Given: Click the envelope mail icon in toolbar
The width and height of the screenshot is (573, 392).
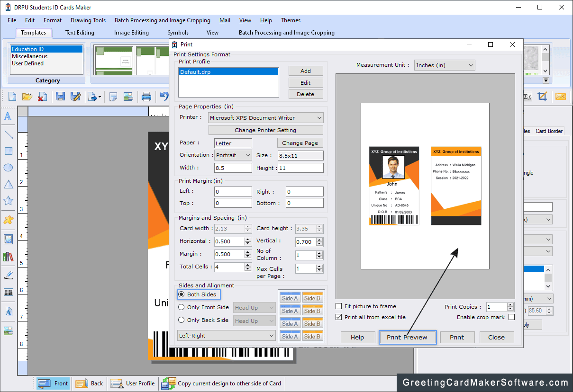Looking at the screenshot, I should [x=561, y=97].
